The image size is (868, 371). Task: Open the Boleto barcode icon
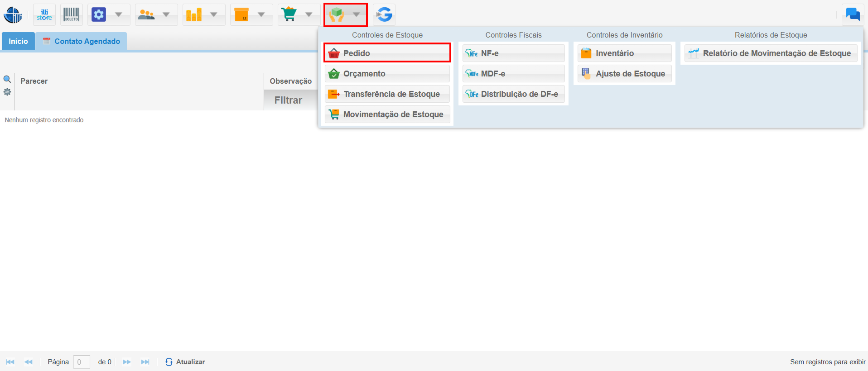click(71, 15)
